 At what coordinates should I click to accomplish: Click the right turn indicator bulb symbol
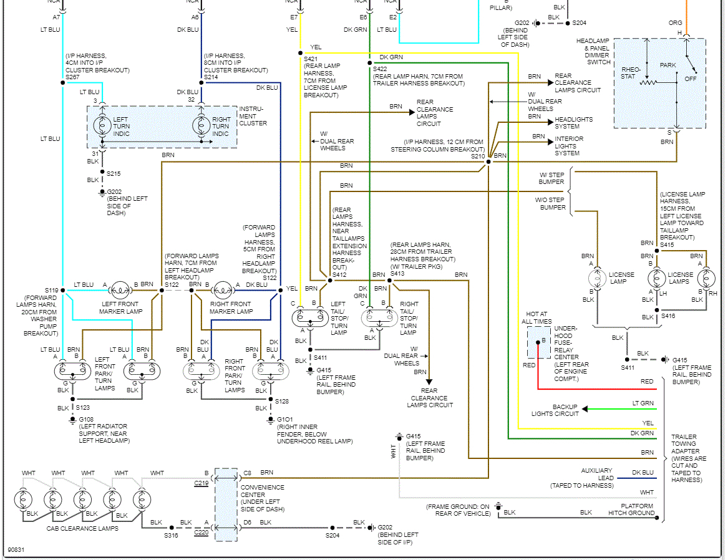pos(201,125)
